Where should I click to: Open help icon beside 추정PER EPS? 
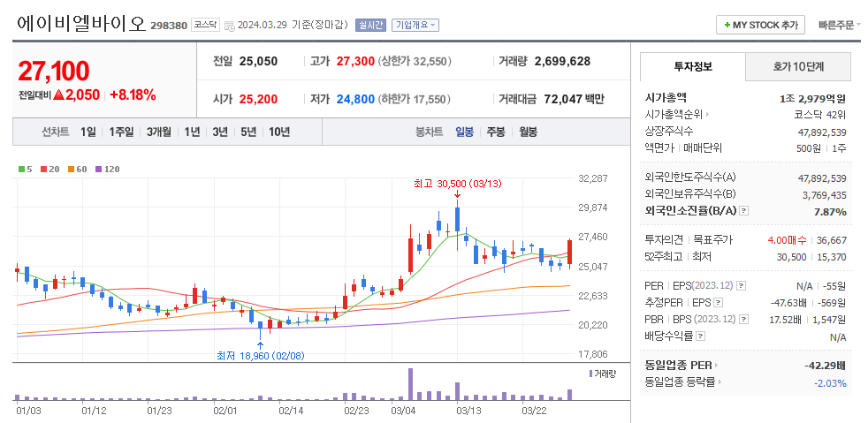(x=718, y=303)
